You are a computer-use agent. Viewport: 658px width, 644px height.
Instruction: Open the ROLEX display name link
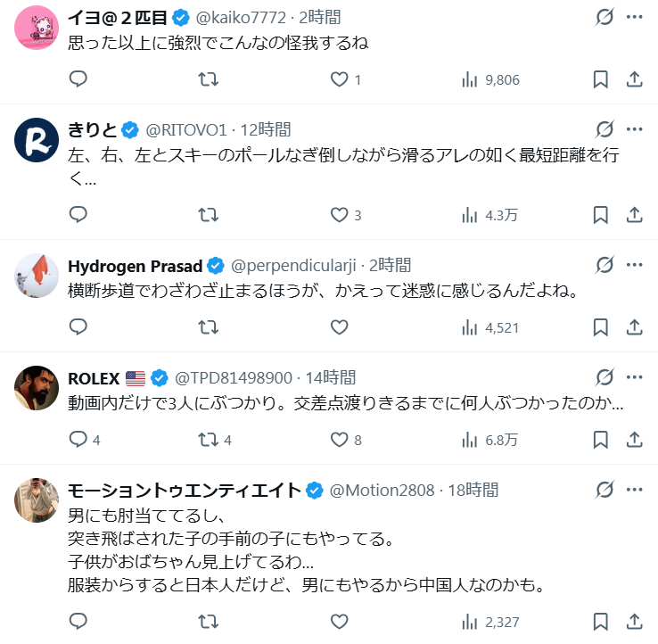tap(94, 377)
